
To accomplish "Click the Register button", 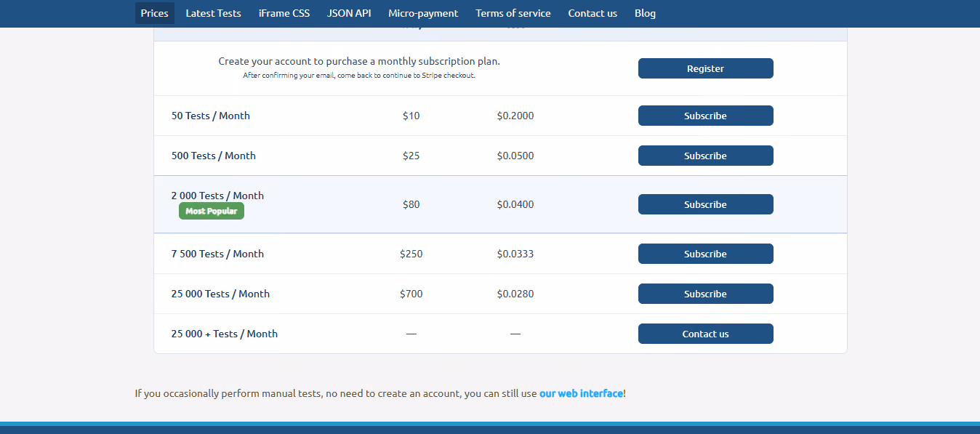I will pyautogui.click(x=705, y=68).
